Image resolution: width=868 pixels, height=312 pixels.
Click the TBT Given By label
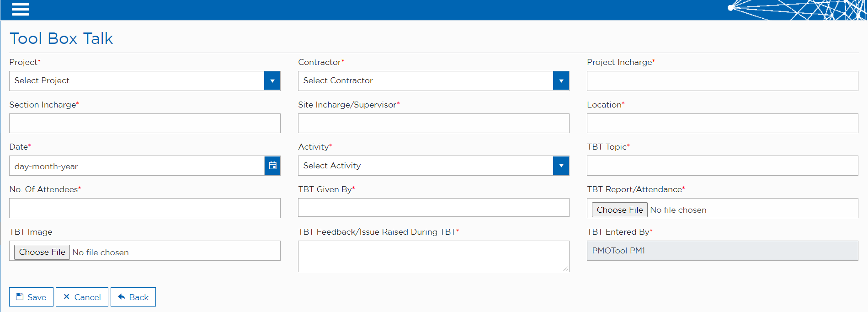pos(326,189)
